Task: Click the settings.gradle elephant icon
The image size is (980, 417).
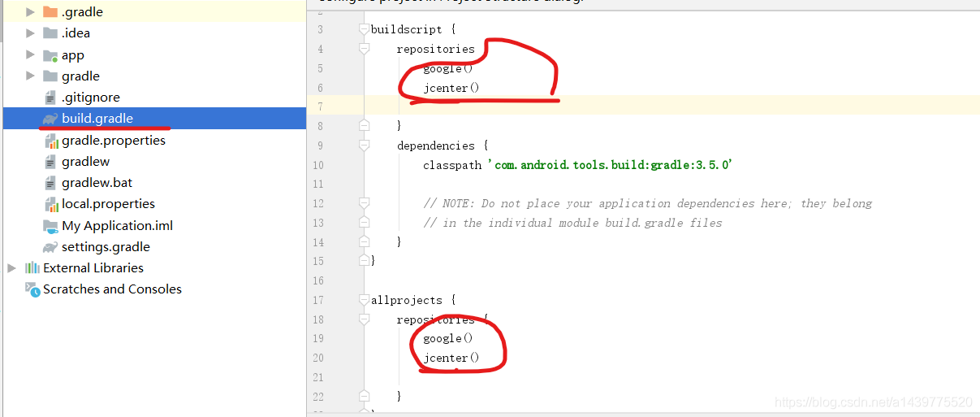Action: pos(50,246)
